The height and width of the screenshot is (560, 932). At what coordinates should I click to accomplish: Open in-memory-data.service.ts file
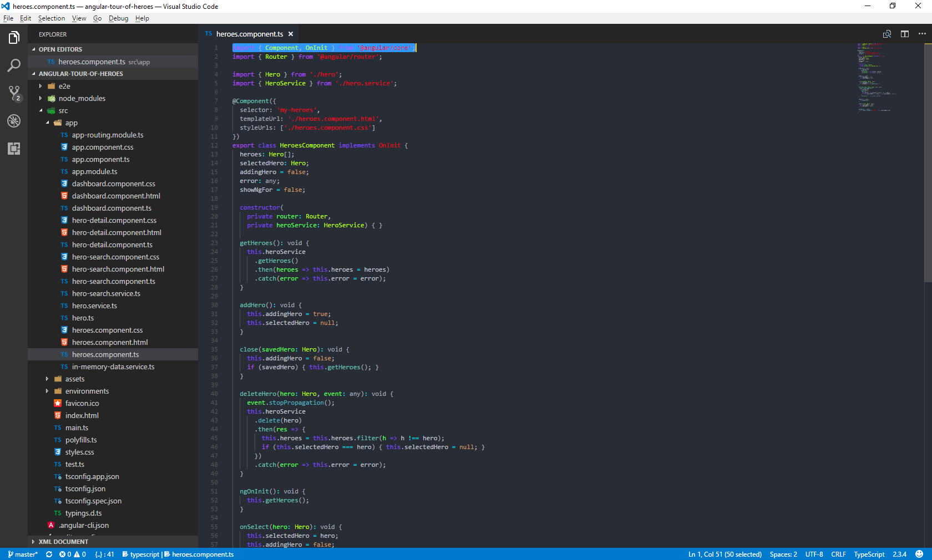113,367
